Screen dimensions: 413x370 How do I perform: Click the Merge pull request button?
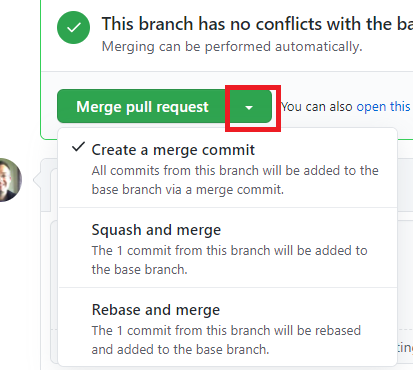(x=142, y=107)
